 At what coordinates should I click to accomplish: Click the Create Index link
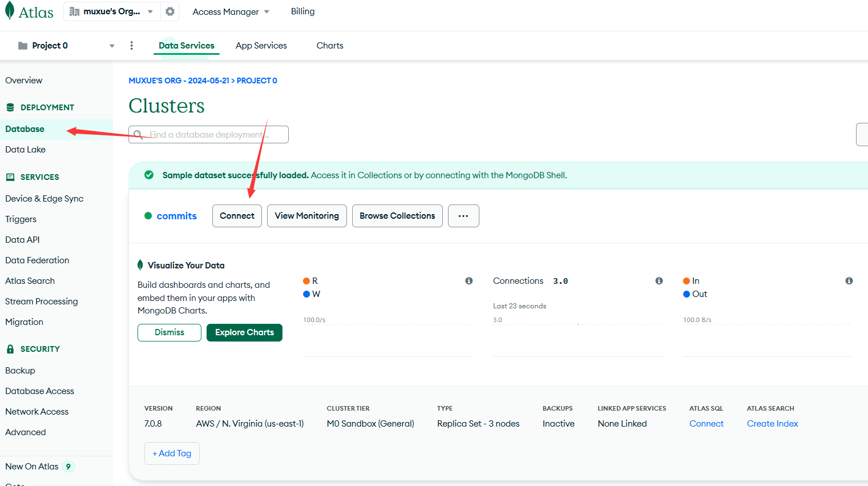click(773, 424)
